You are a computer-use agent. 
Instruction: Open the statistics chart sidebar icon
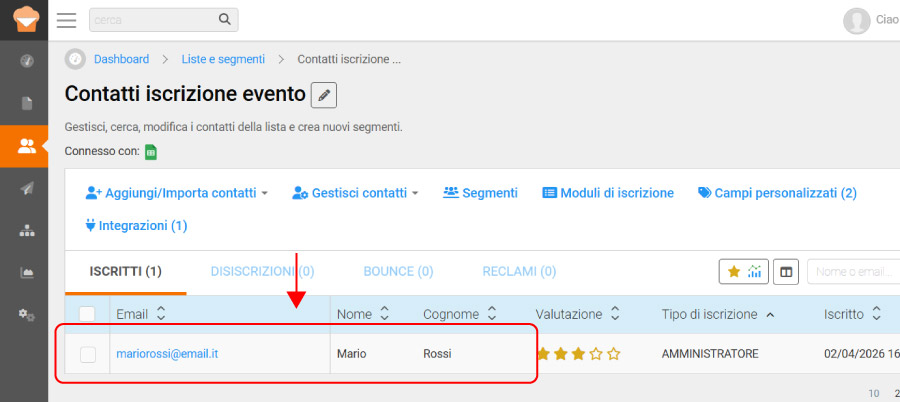pos(26,272)
